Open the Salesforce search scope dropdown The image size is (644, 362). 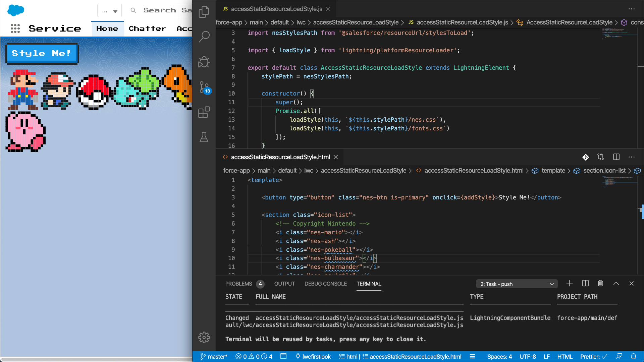(110, 11)
